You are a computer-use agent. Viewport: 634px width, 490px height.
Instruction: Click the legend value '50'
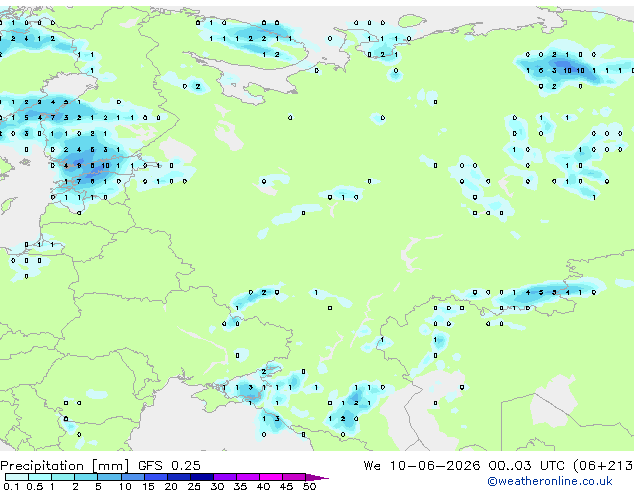point(309,486)
